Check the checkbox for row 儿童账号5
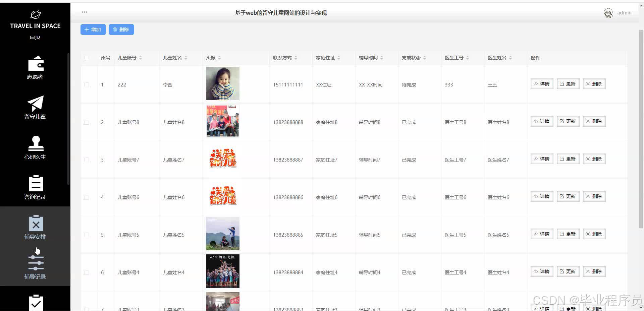Screen dimensions: 644x311 point(87,235)
